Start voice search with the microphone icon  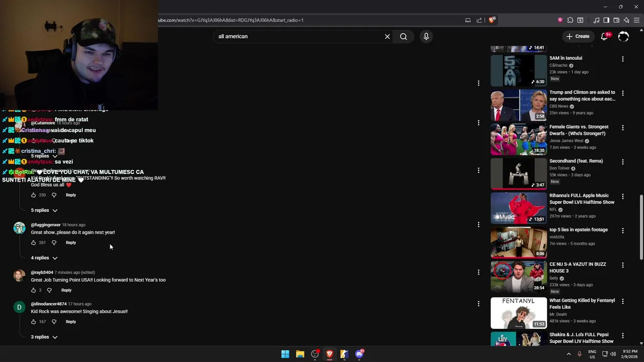(x=426, y=36)
